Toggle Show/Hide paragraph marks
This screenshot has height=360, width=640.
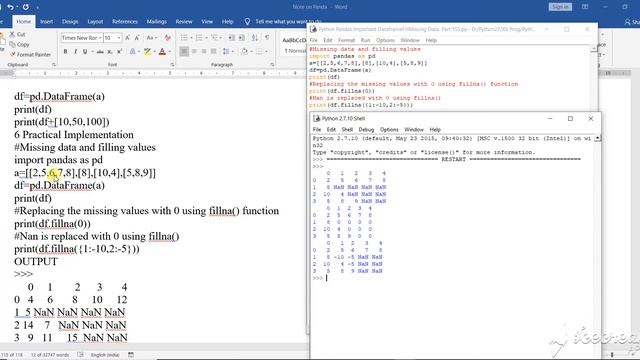tap(267, 38)
